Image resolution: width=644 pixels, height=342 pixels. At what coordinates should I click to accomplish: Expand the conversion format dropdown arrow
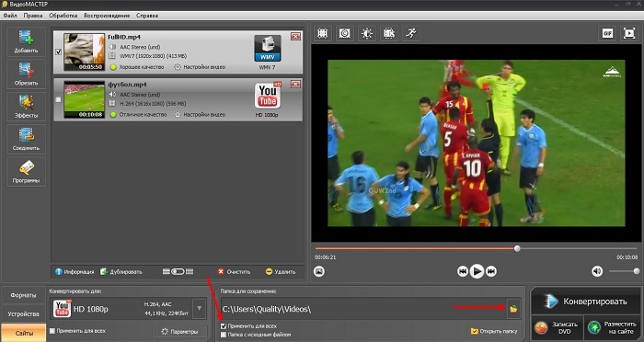[200, 308]
